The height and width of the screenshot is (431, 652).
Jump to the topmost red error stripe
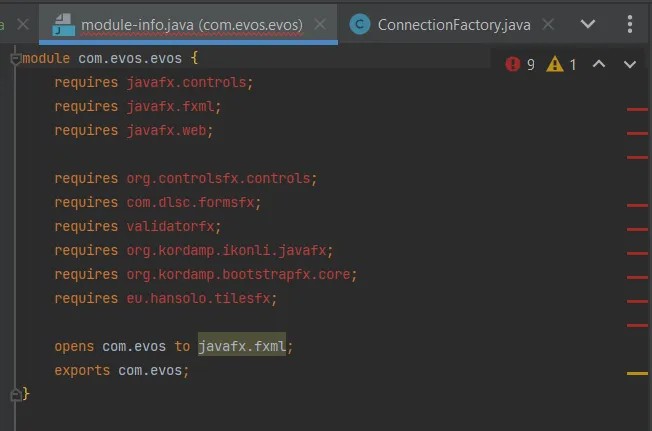pos(637,110)
